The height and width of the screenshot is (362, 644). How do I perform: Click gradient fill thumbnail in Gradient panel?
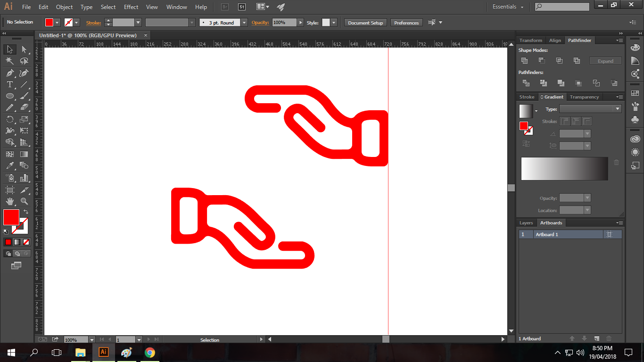tap(526, 111)
